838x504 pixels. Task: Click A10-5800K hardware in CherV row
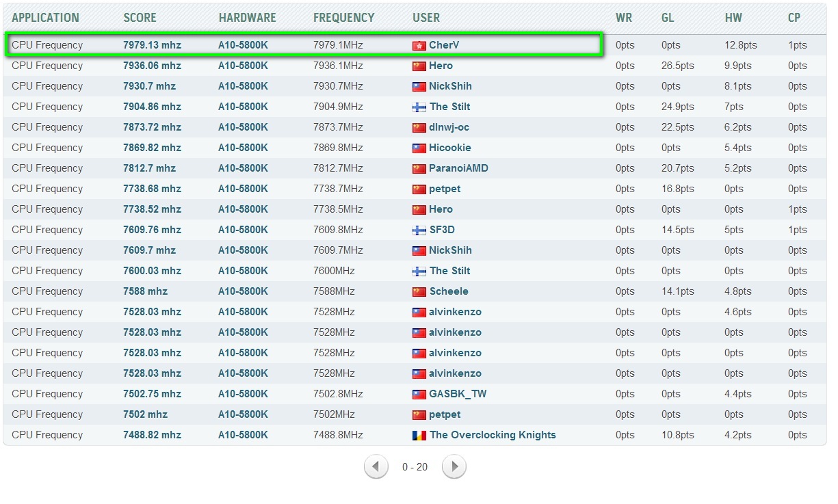coord(243,45)
